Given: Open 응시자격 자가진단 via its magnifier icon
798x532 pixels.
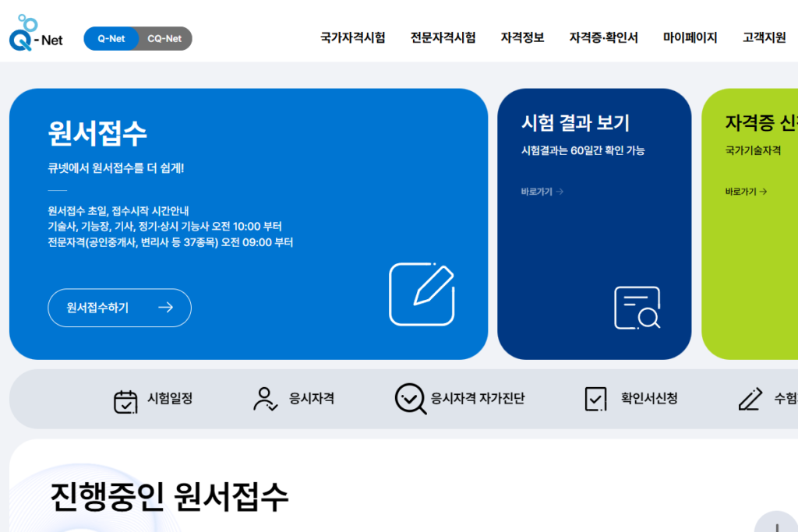Looking at the screenshot, I should point(410,398).
